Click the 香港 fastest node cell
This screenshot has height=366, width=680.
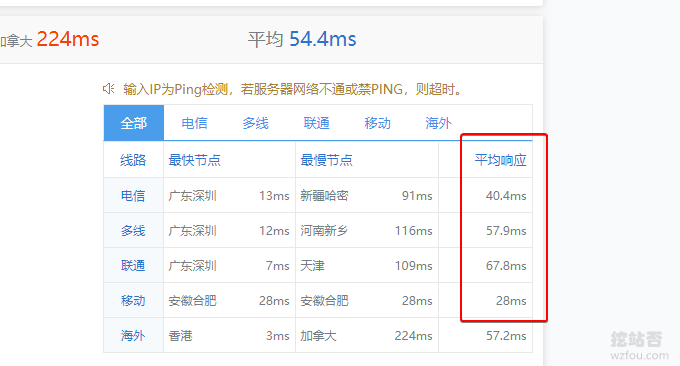click(x=180, y=336)
